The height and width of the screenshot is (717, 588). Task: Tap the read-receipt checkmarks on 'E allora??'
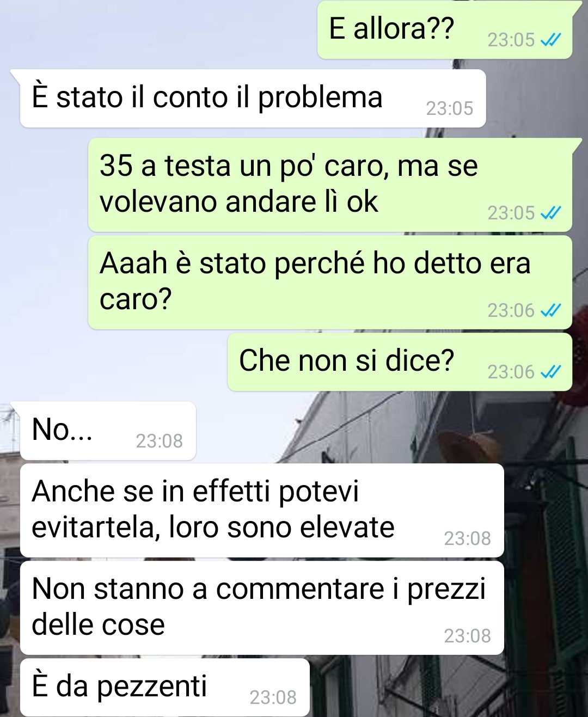tap(550, 40)
